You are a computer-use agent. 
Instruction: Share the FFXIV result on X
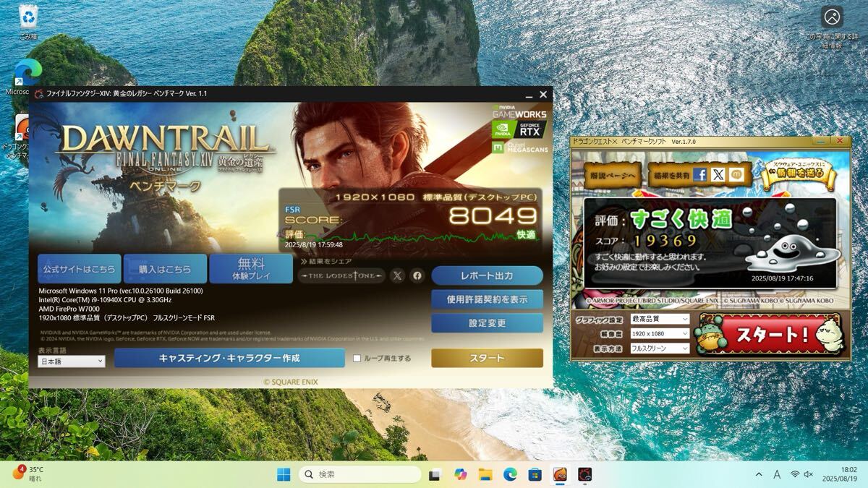[398, 275]
